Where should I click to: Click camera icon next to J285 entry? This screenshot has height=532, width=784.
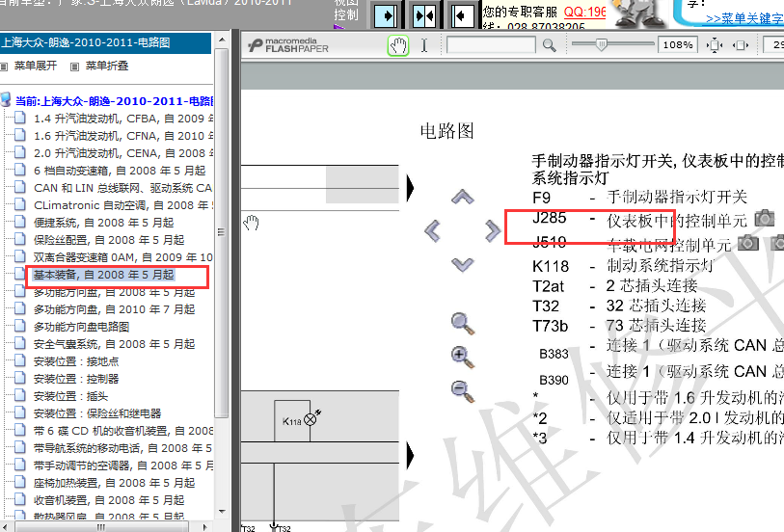click(765, 218)
